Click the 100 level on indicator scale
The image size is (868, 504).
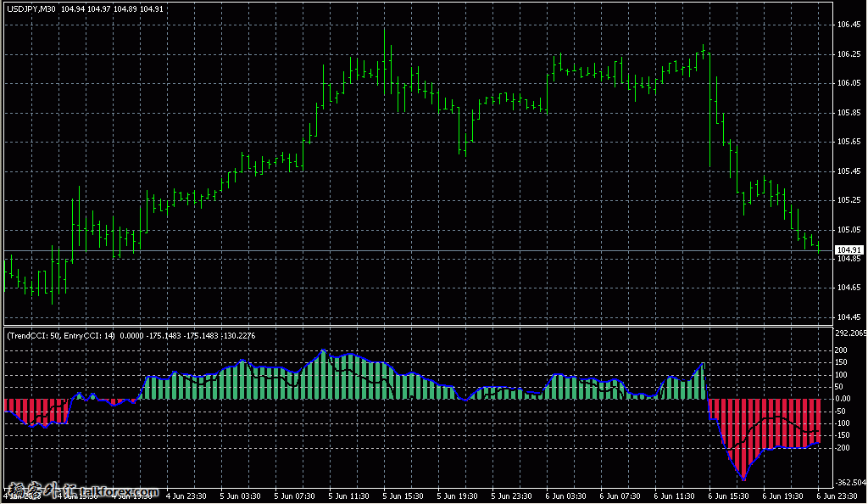click(x=841, y=374)
